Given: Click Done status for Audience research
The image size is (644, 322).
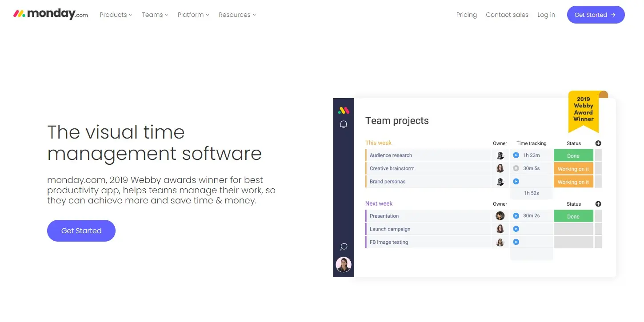Looking at the screenshot, I should coord(573,155).
